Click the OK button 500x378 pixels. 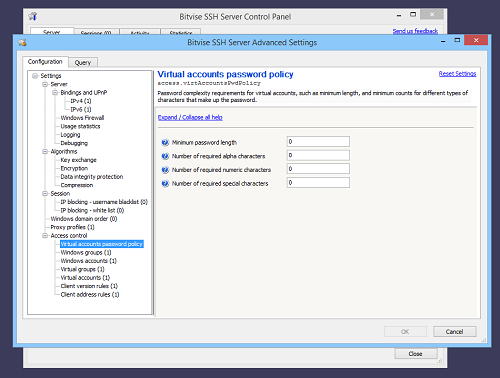(x=405, y=332)
